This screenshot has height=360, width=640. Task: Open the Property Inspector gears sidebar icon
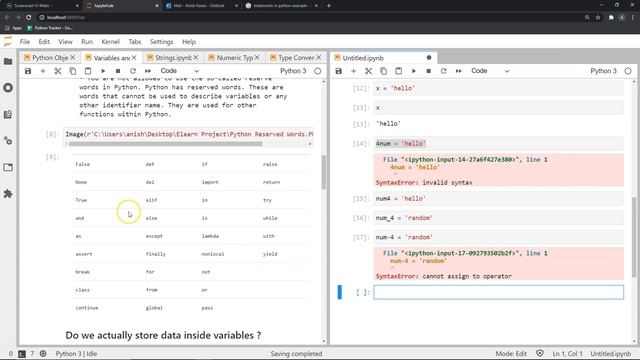[8, 141]
